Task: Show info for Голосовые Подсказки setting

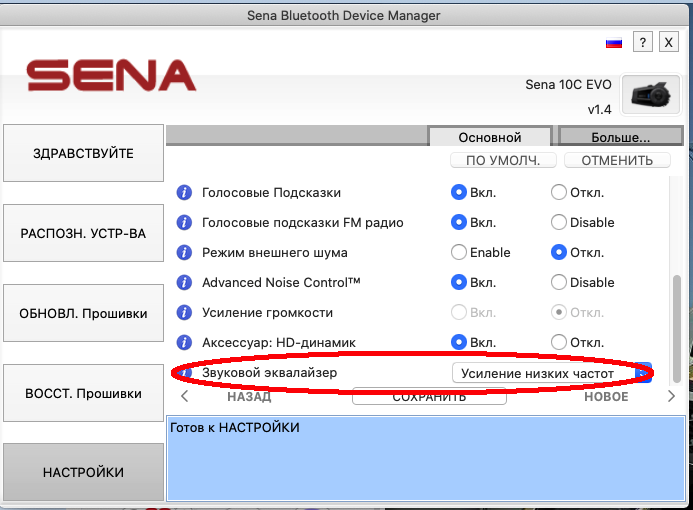Action: 184,192
